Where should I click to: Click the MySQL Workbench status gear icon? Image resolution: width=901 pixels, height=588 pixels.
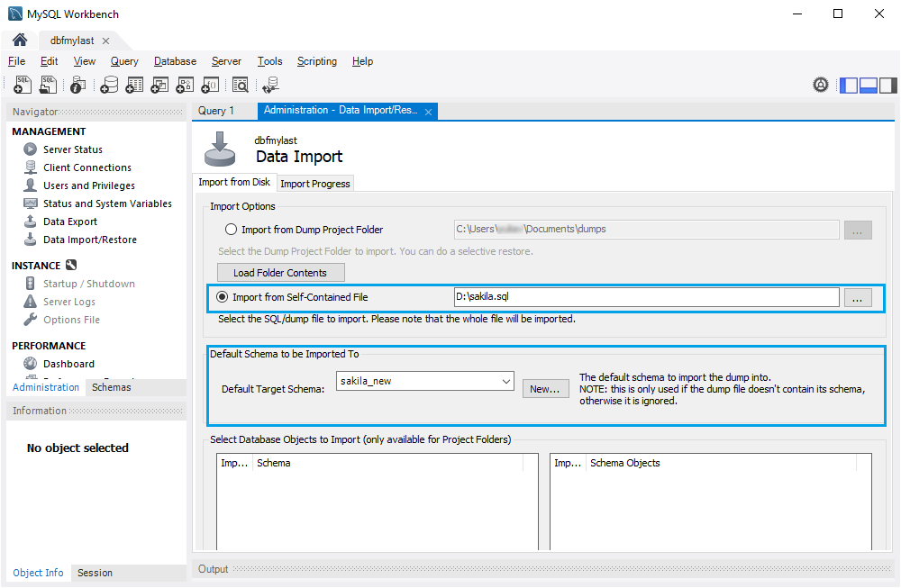821,84
